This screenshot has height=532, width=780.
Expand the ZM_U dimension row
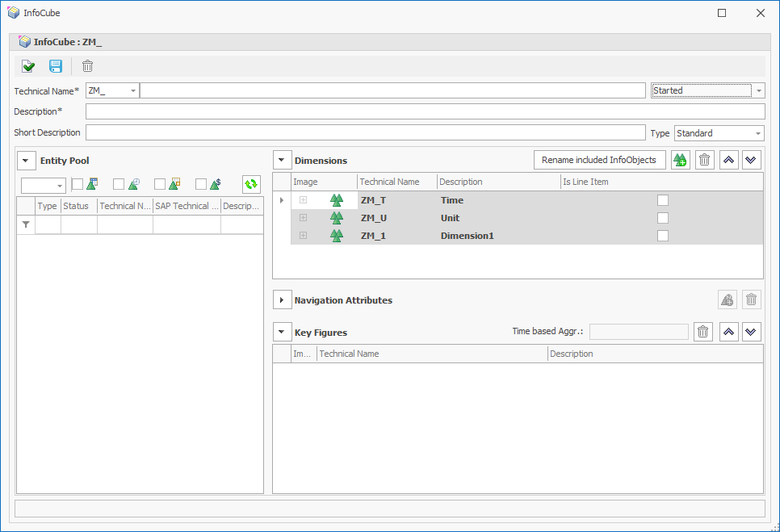click(x=304, y=218)
